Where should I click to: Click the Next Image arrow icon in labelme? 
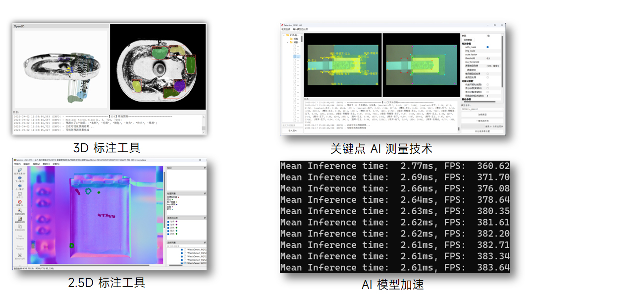point(19,177)
